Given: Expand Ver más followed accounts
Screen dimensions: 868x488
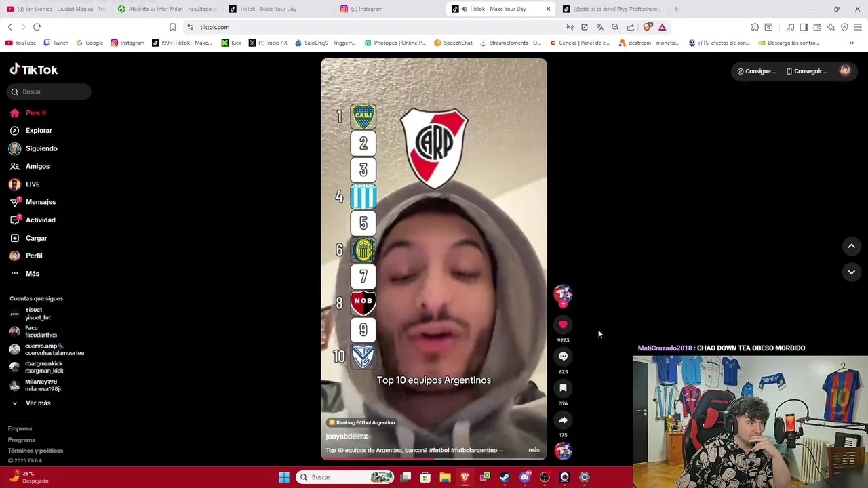Looking at the screenshot, I should pyautogui.click(x=31, y=403).
